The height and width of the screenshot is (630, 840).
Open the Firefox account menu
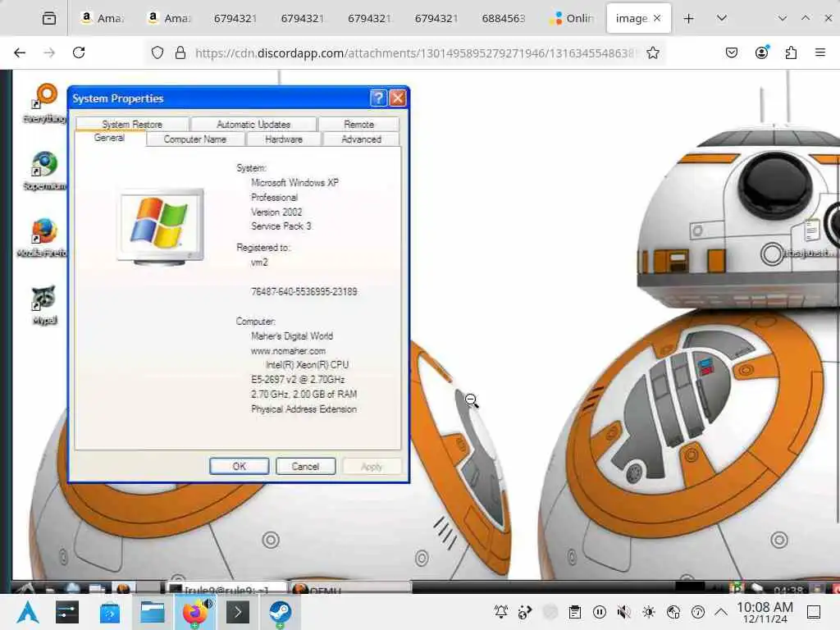(761, 52)
